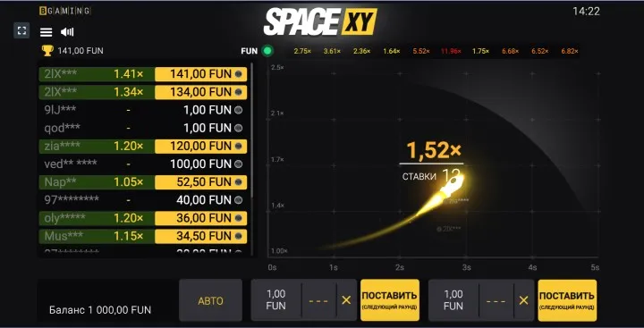Image resolution: width=644 pixels, height=328 pixels.
Task: Select 1.64× in round history
Action: click(x=392, y=51)
